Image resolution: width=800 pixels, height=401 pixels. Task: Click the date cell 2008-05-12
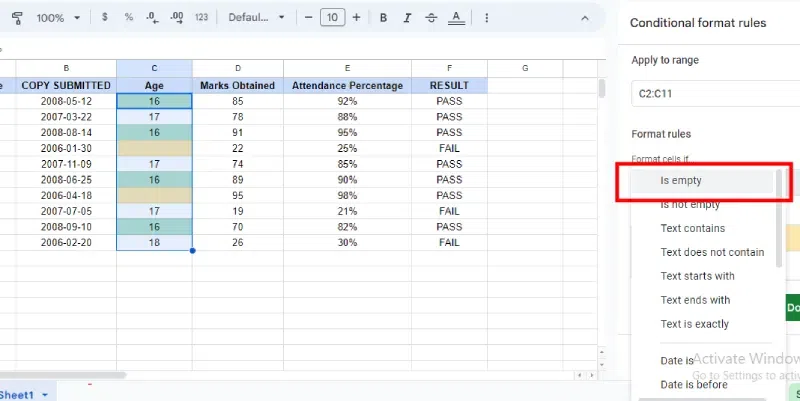pos(66,102)
